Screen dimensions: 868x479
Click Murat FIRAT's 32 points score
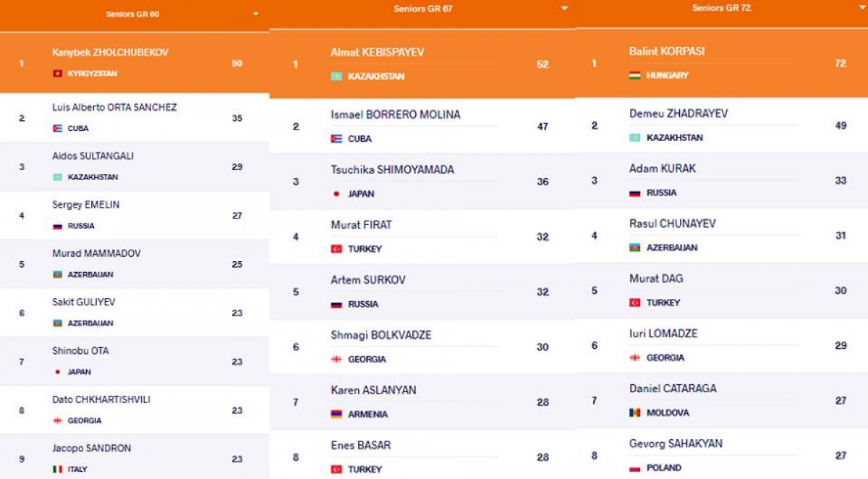click(542, 237)
